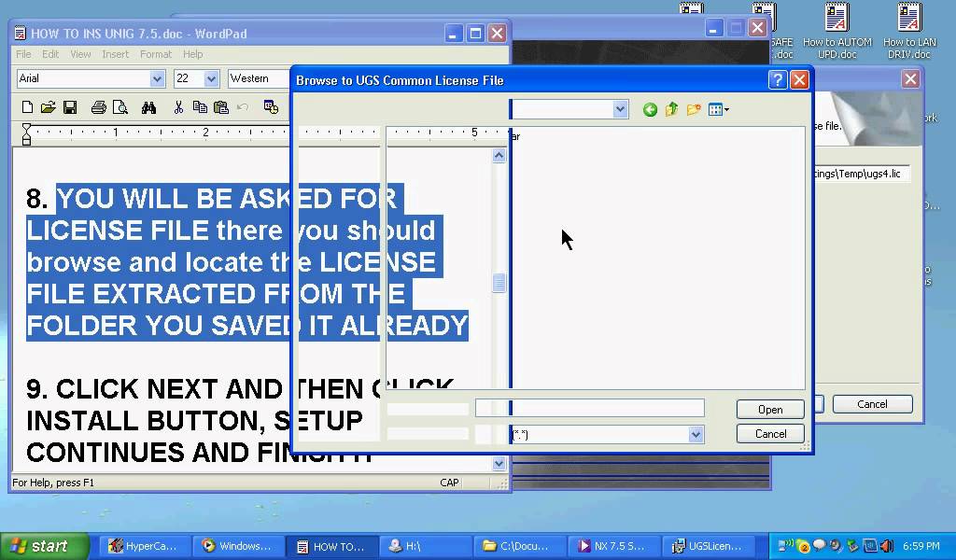Open the Insert menu in WordPad
This screenshot has width=956, height=560.
(x=115, y=54)
